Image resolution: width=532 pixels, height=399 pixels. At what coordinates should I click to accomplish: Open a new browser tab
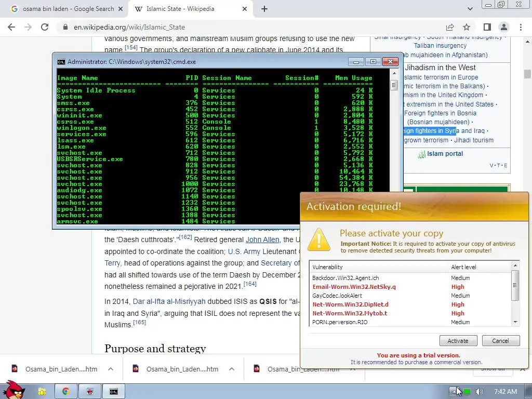pos(264,9)
